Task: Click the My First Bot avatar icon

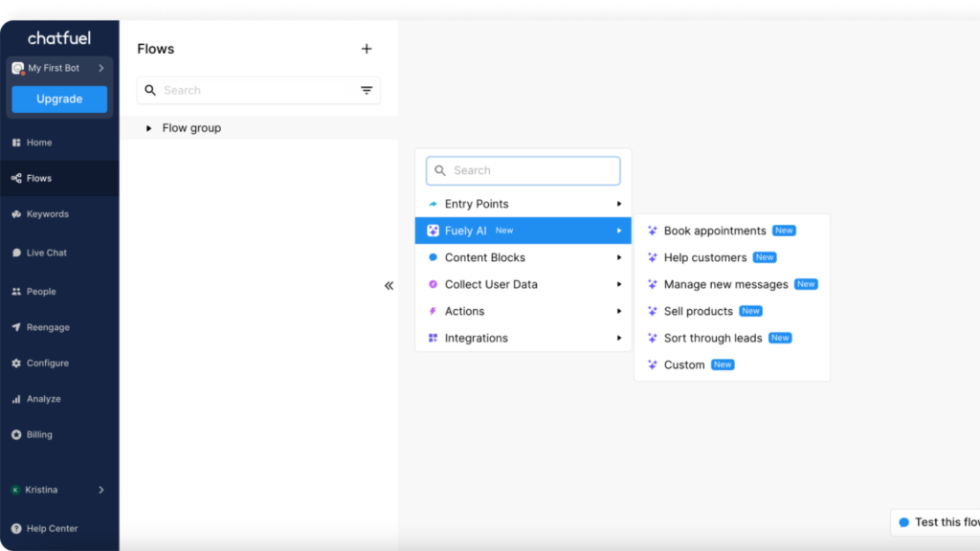Action: [x=17, y=68]
